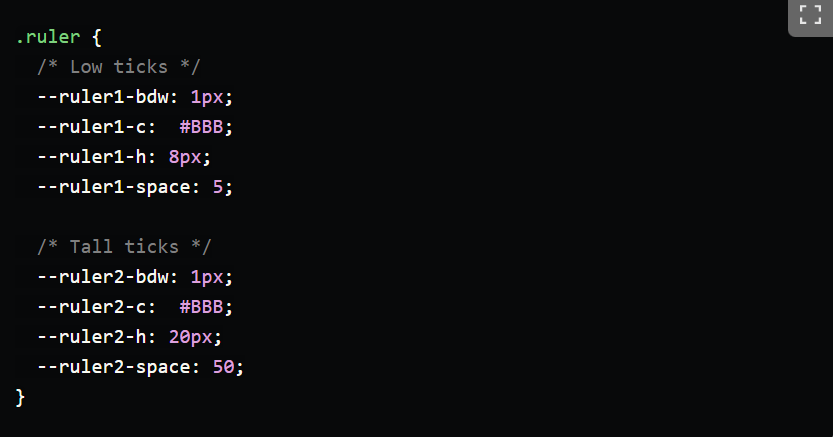Click the Tall ticks comment line
Image resolution: width=833 pixels, height=437 pixels.
click(124, 247)
